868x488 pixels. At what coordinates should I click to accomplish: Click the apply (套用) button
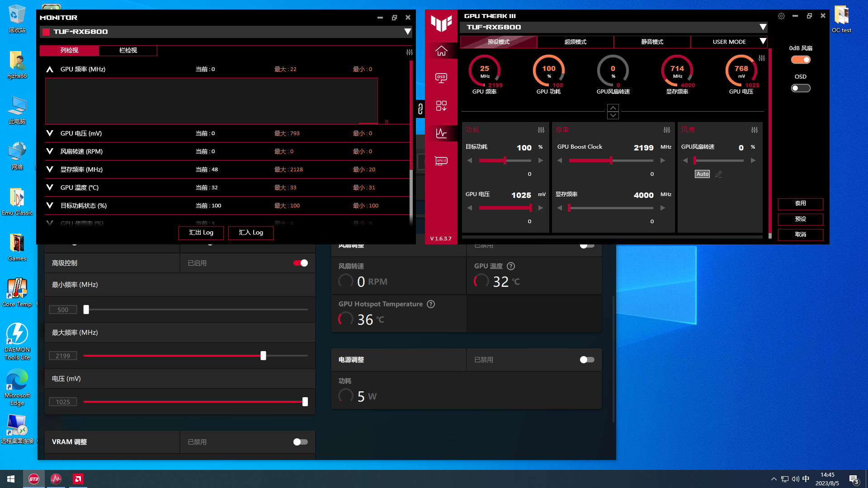pos(801,204)
